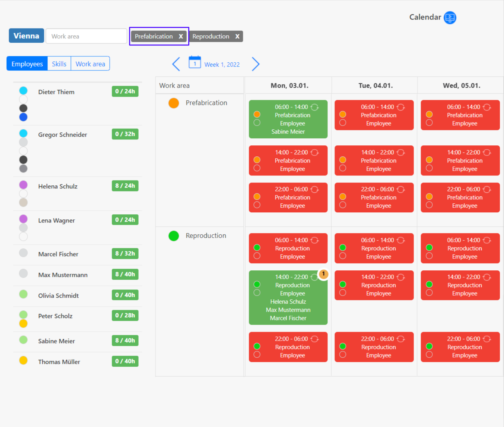Open the Work area filter field

pyautogui.click(x=86, y=36)
